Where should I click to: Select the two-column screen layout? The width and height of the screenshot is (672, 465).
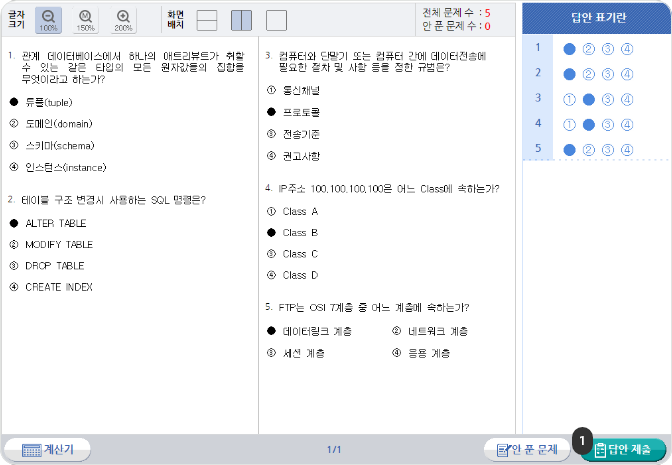(x=241, y=20)
